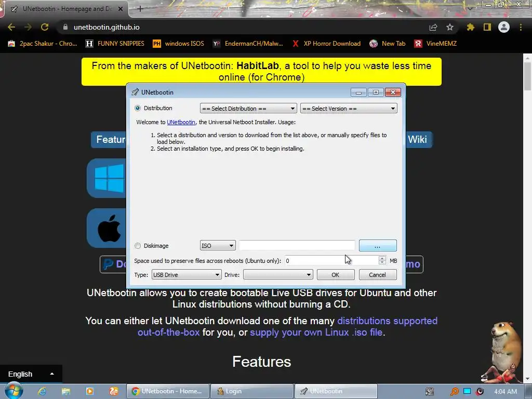This screenshot has width=532, height=399.
Task: Open the 2pac Shakur bookmark
Action: coord(43,44)
